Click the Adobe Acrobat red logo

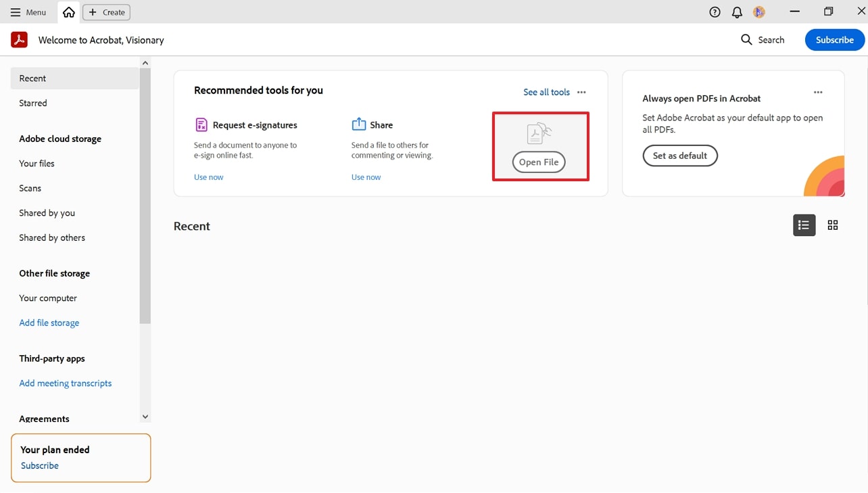(x=19, y=40)
